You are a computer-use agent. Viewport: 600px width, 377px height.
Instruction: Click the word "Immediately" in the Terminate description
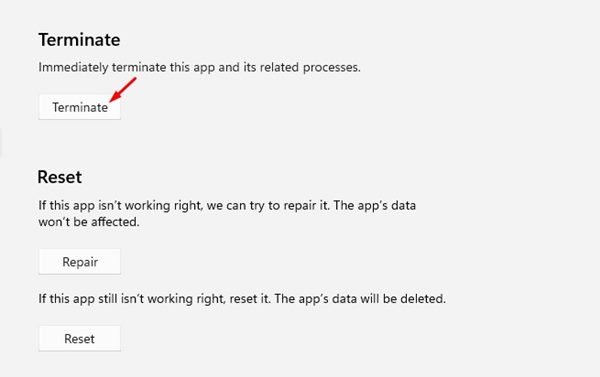coord(73,67)
